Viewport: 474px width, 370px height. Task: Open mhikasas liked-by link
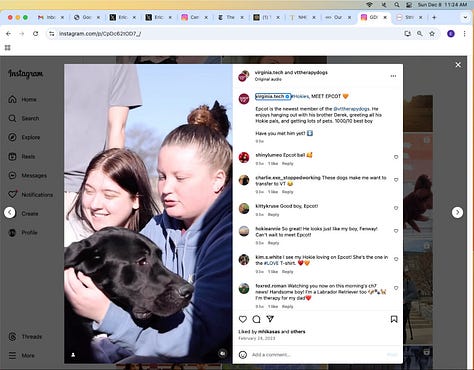[x=269, y=332]
